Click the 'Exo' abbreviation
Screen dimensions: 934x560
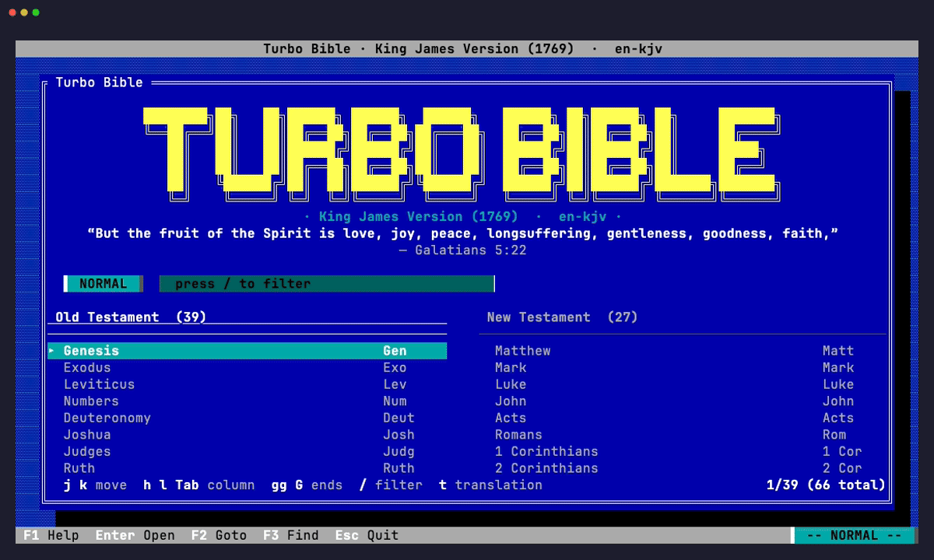click(395, 368)
